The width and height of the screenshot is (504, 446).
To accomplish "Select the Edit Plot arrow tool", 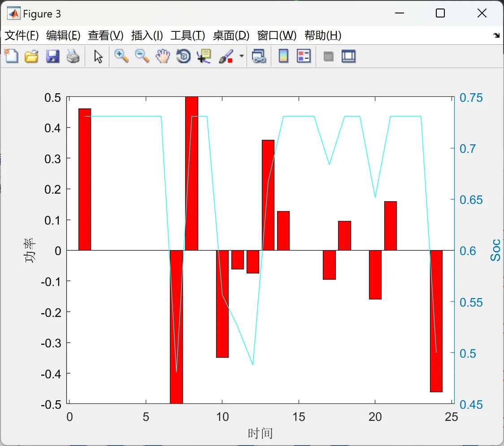I will click(98, 56).
